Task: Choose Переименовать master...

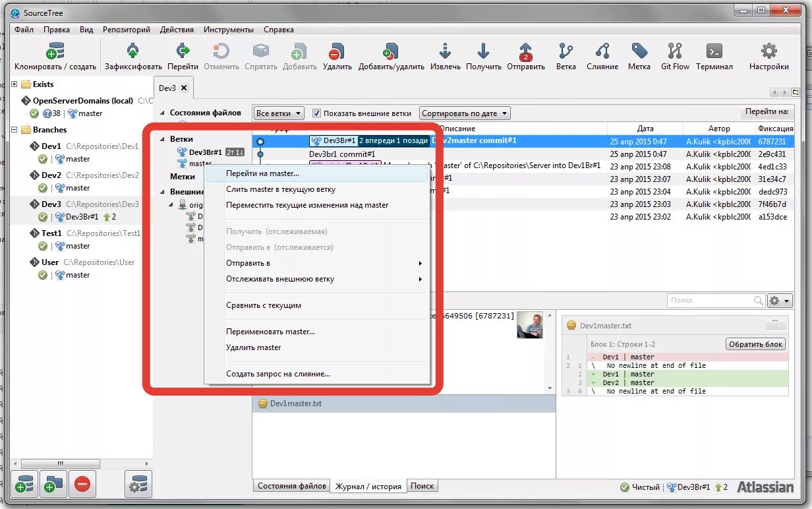Action: click(x=316, y=332)
